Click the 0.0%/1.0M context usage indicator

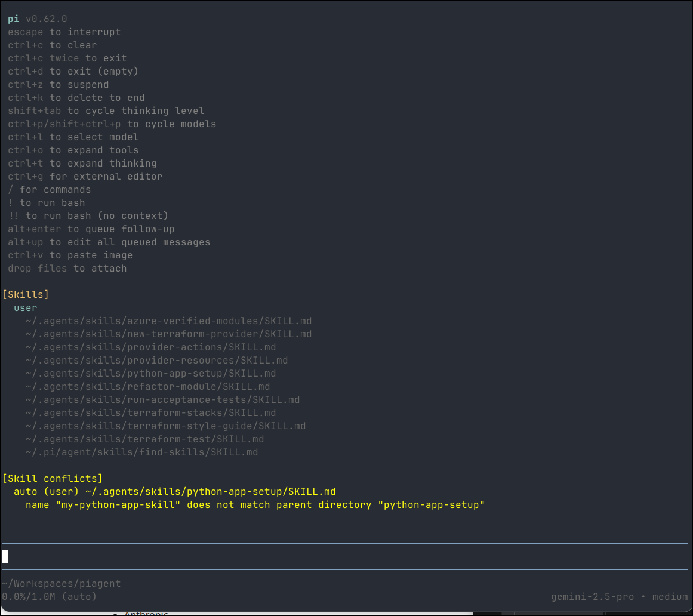tap(50, 596)
